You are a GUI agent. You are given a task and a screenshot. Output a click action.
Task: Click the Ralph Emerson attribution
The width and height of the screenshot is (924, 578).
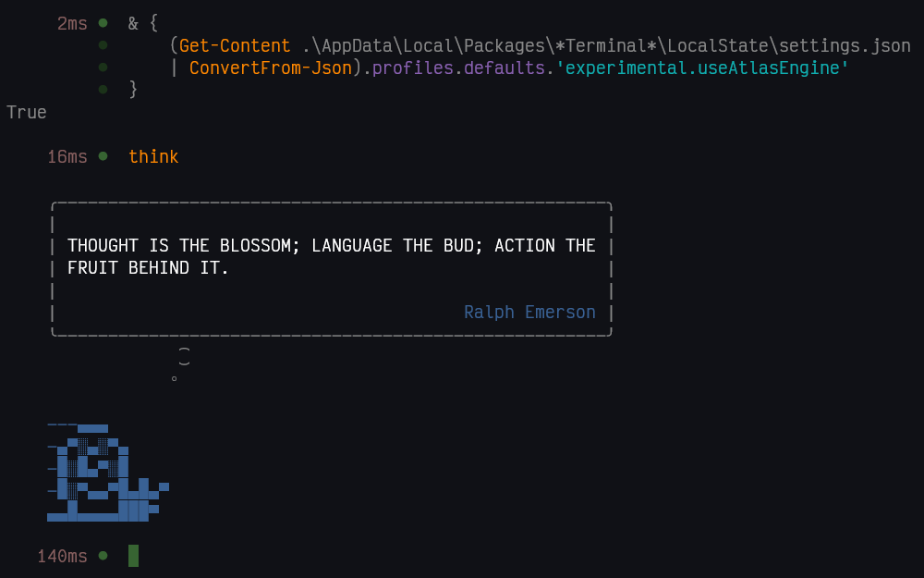click(x=529, y=312)
